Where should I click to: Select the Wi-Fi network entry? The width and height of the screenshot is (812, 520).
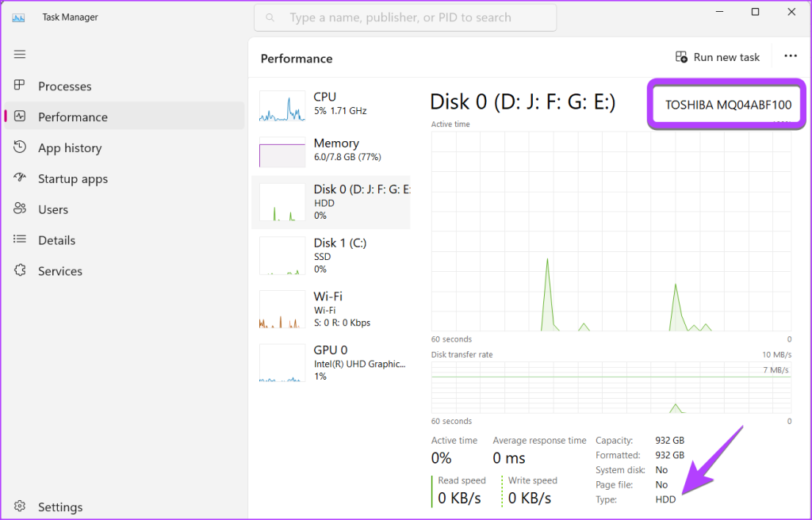(x=331, y=309)
